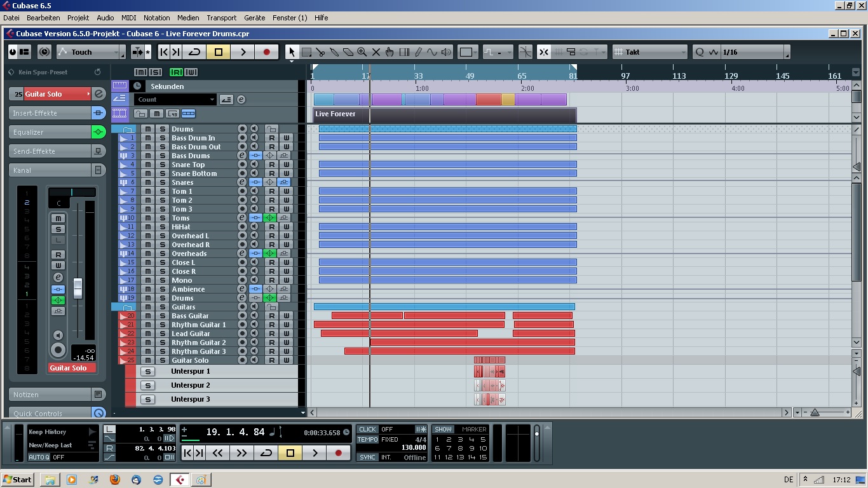Solo the Lead Guitar track
The width and height of the screenshot is (868, 488).
[x=163, y=334]
